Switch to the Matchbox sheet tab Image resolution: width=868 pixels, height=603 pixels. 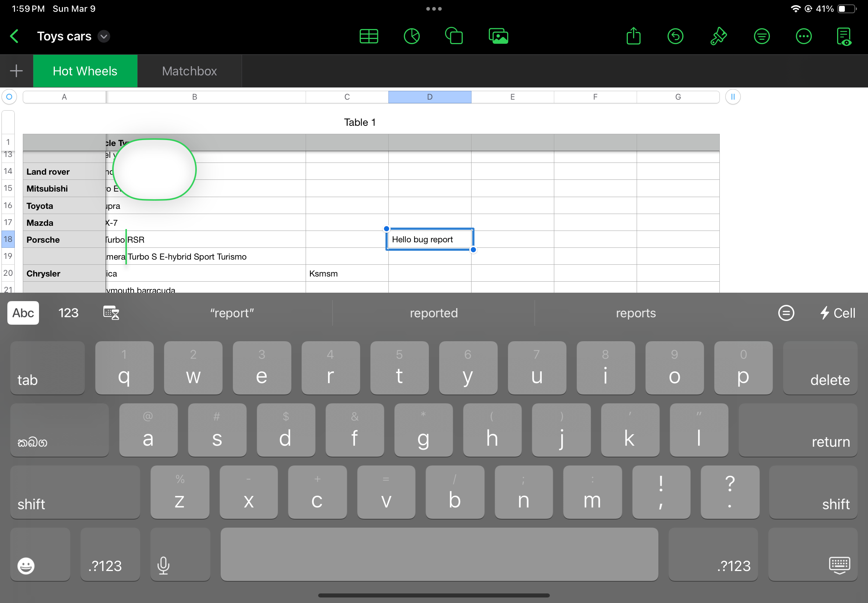189,71
